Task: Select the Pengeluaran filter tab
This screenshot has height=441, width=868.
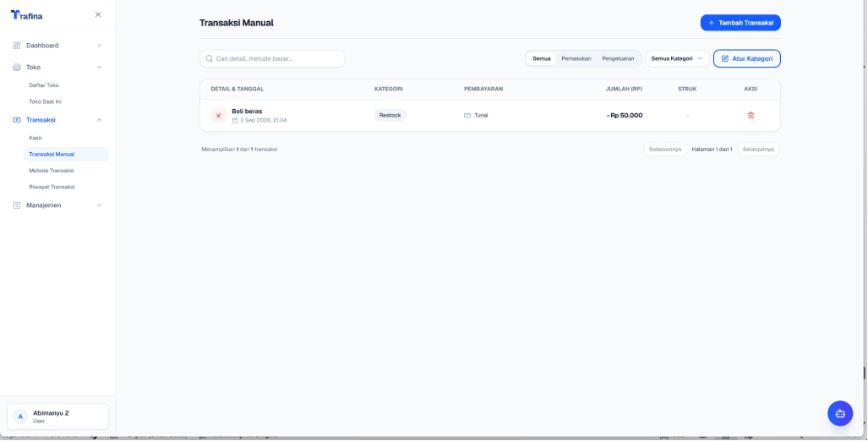Action: tap(618, 58)
